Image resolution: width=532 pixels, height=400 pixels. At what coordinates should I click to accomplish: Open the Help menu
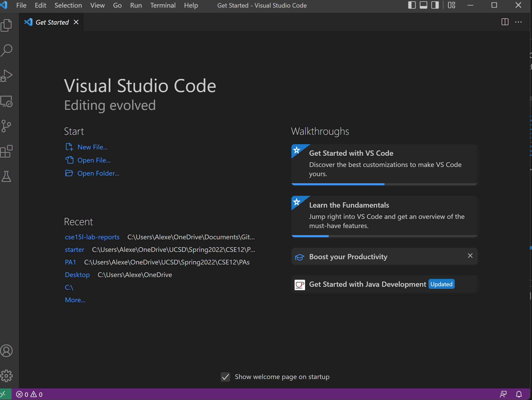pos(191,6)
